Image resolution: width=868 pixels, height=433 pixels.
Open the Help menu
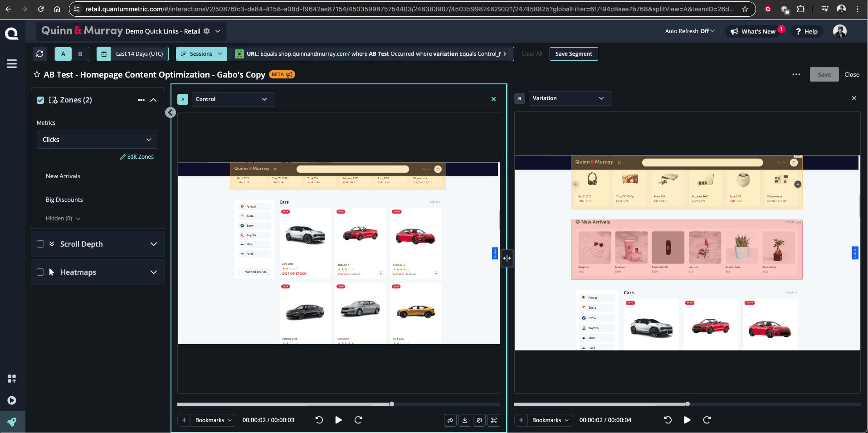click(x=807, y=31)
